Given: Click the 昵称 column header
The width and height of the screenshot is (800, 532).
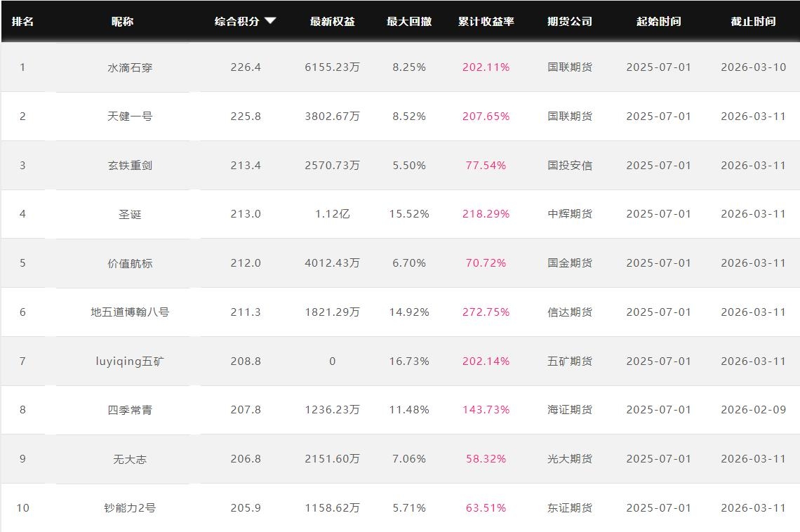Looking at the screenshot, I should coord(122,21).
